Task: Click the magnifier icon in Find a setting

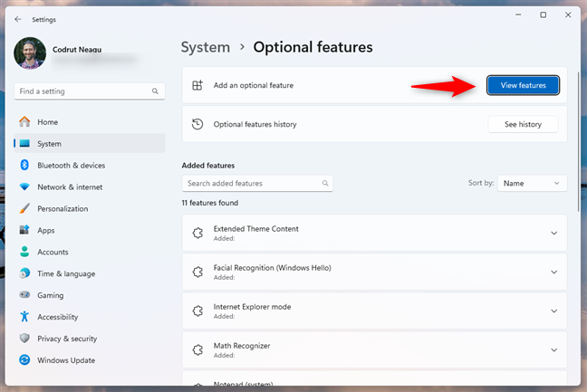Action: coord(155,91)
